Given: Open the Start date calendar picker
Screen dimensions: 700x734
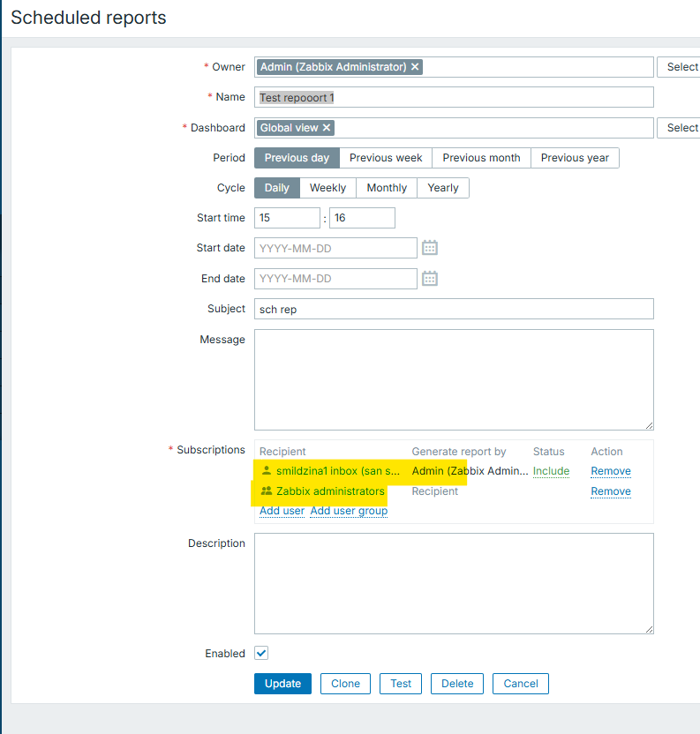Looking at the screenshot, I should 430,248.
